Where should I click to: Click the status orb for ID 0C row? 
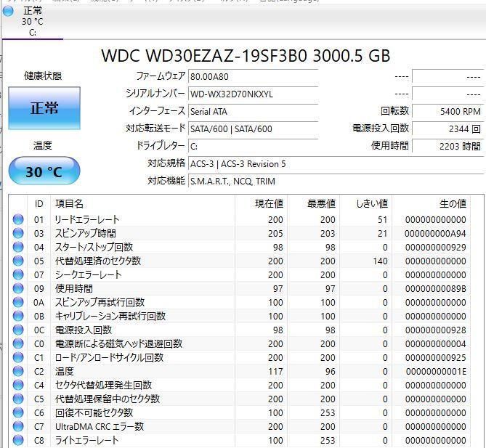click(x=18, y=330)
